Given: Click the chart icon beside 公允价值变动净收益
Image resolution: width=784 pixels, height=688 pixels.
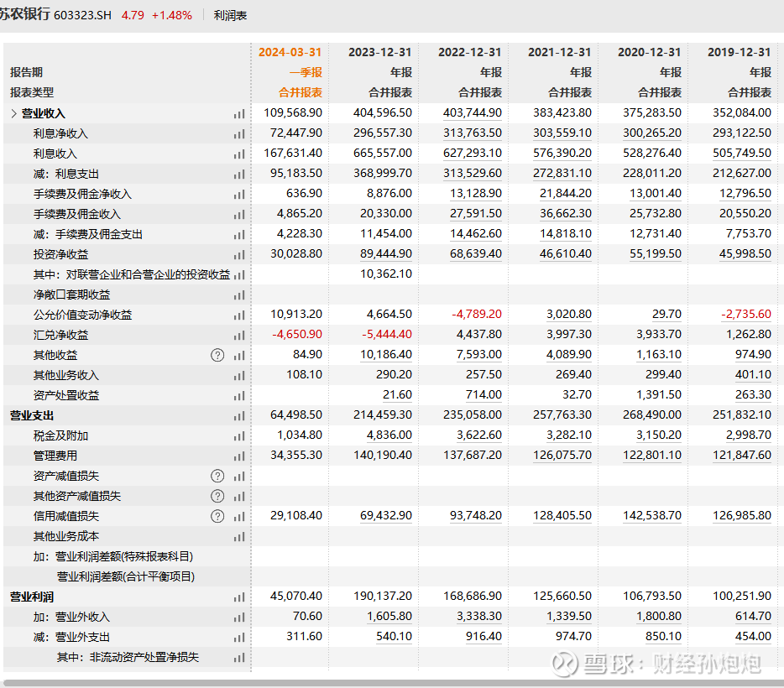Looking at the screenshot, I should [239, 315].
